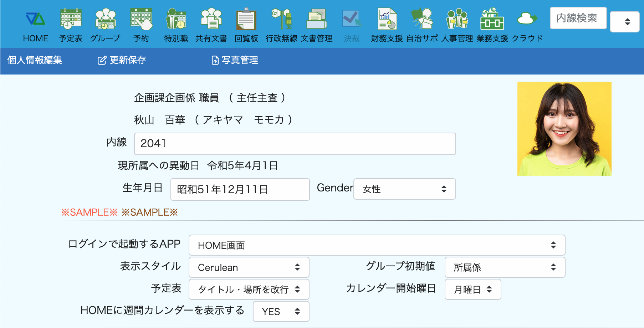Open the 行政無線 broadcast icon
Image resolution: width=644 pixels, height=328 pixels.
point(281,19)
